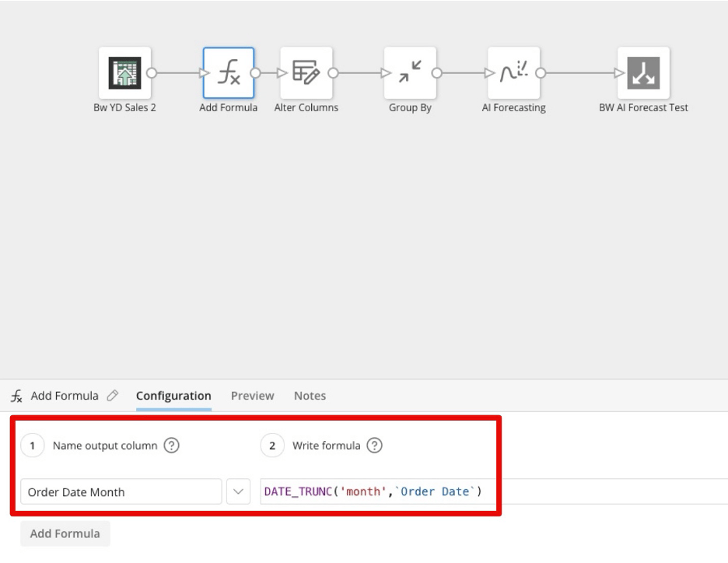Image resolution: width=728 pixels, height=563 pixels.
Task: Click the Order Date Month name field
Action: 121,491
